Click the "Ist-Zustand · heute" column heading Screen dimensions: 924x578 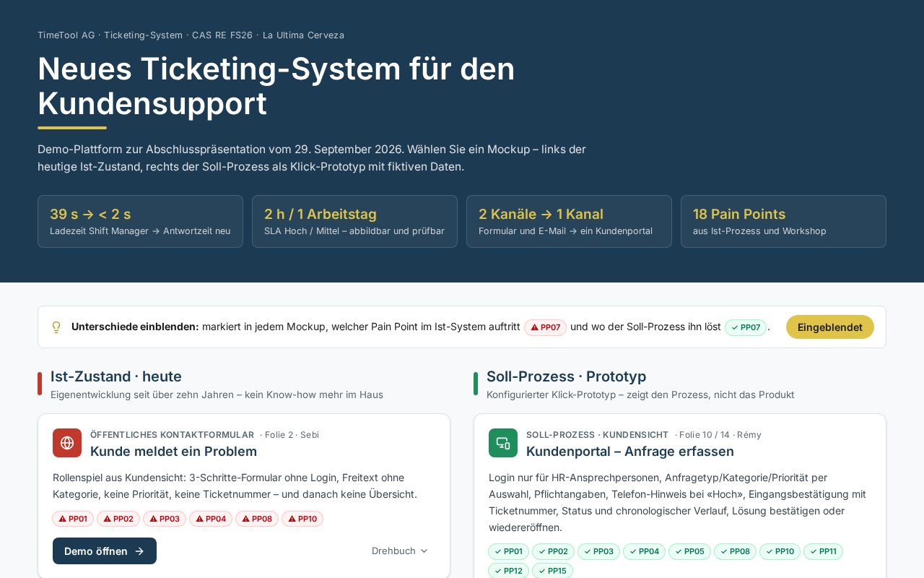(116, 376)
